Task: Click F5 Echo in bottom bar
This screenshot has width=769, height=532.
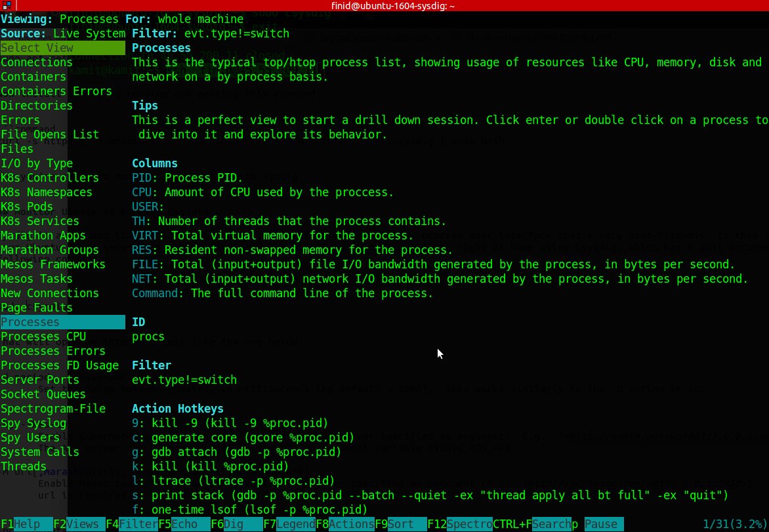Action: pyautogui.click(x=184, y=524)
